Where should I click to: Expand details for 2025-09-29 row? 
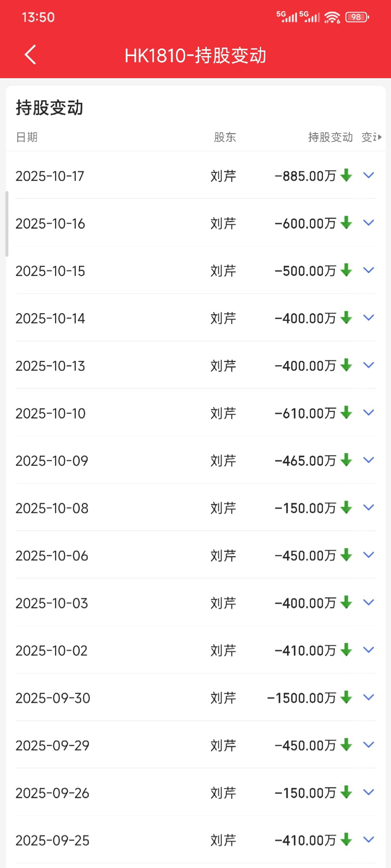(369, 744)
